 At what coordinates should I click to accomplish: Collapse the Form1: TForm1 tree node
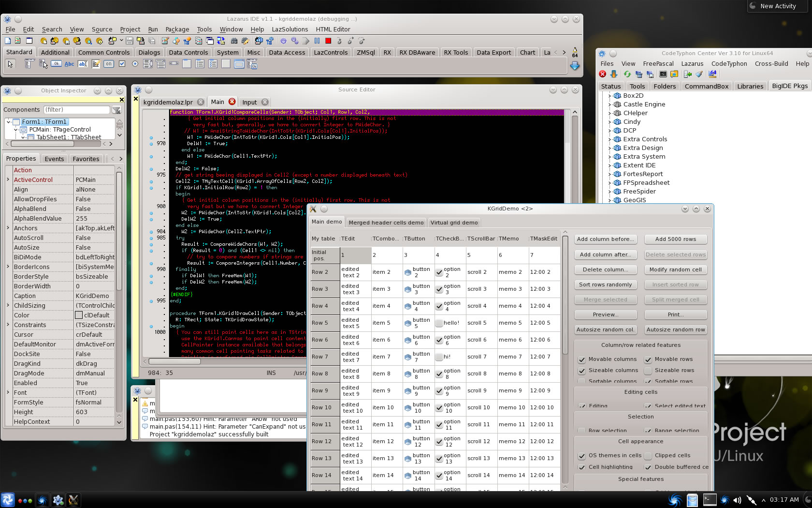coord(9,122)
